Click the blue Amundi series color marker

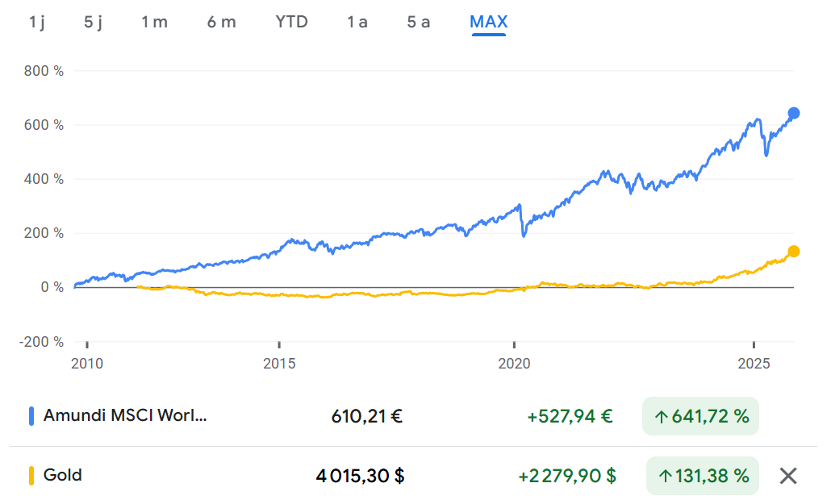tap(31, 416)
